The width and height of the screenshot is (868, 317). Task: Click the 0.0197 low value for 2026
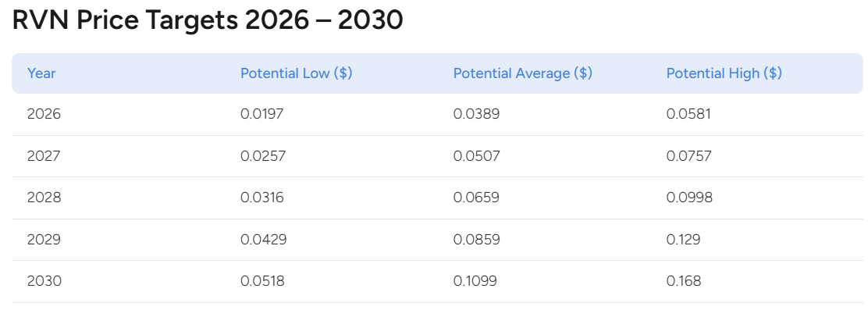[x=261, y=114]
